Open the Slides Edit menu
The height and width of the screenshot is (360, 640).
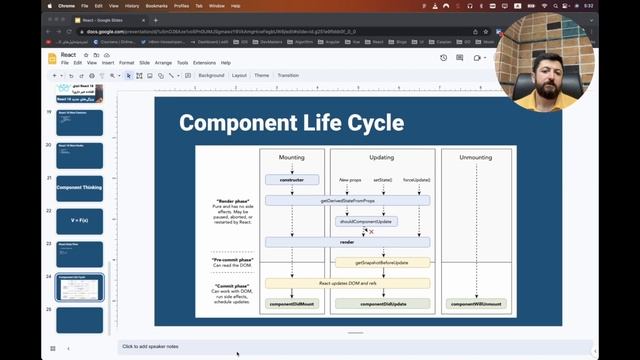[78, 63]
